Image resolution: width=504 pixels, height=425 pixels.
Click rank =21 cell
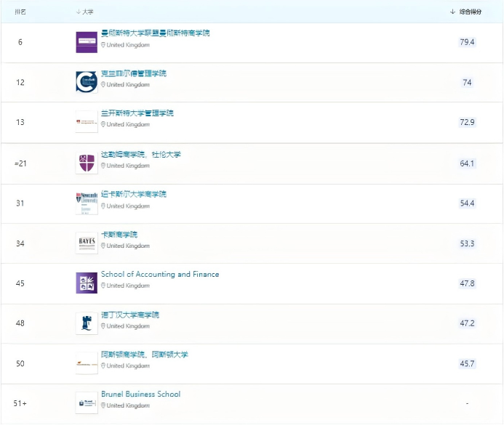tap(20, 163)
